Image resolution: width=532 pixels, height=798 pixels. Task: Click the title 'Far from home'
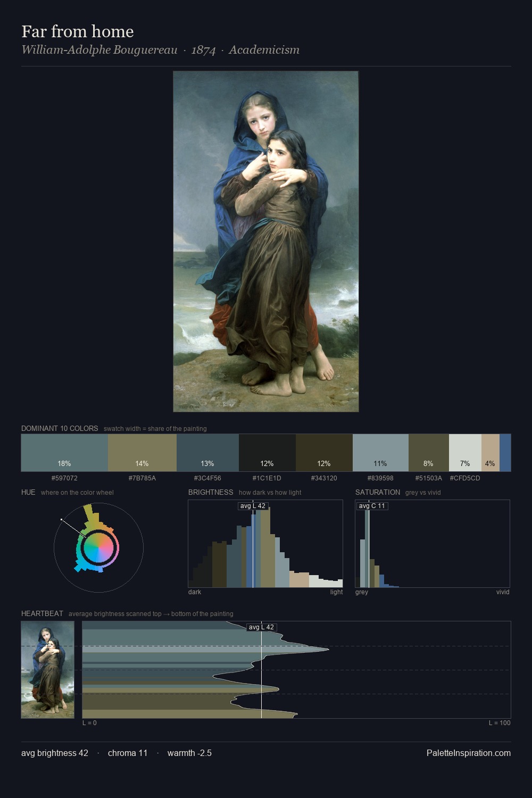tap(78, 31)
